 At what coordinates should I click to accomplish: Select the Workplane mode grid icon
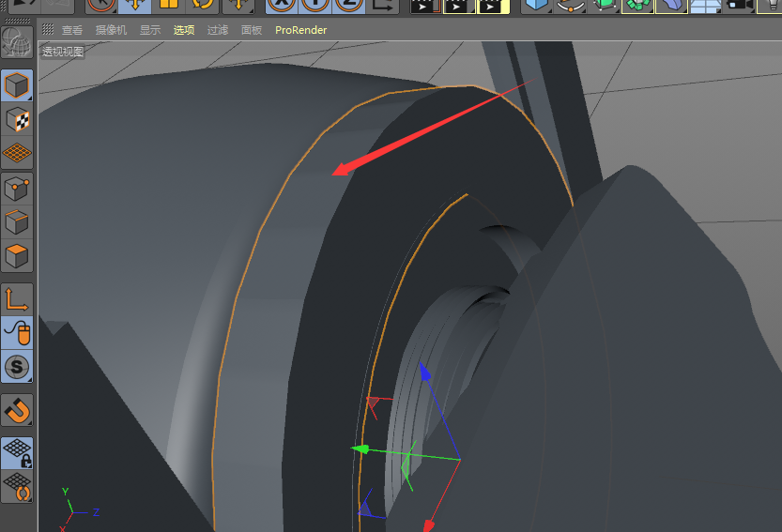[17, 153]
